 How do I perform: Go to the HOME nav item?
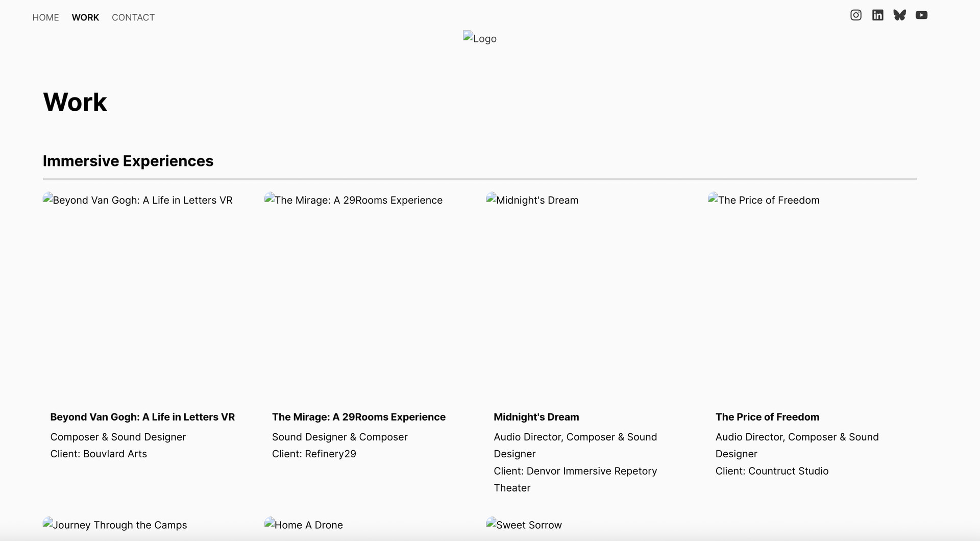[45, 17]
